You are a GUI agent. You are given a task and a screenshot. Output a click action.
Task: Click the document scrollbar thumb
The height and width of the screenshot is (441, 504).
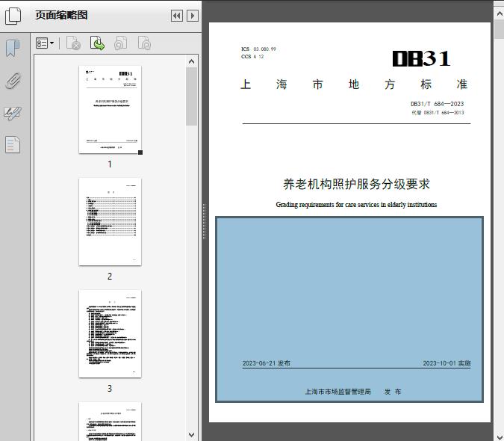pyautogui.click(x=500, y=29)
